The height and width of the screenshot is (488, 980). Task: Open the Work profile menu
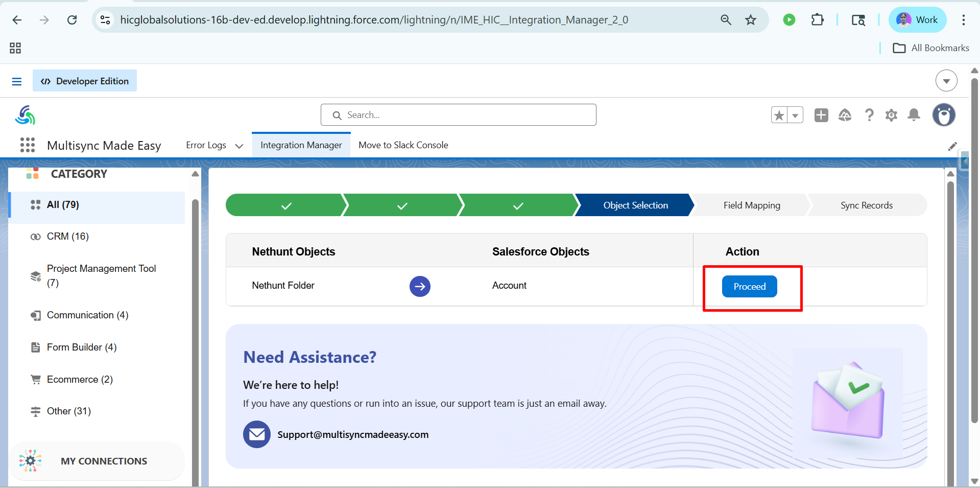[918, 20]
